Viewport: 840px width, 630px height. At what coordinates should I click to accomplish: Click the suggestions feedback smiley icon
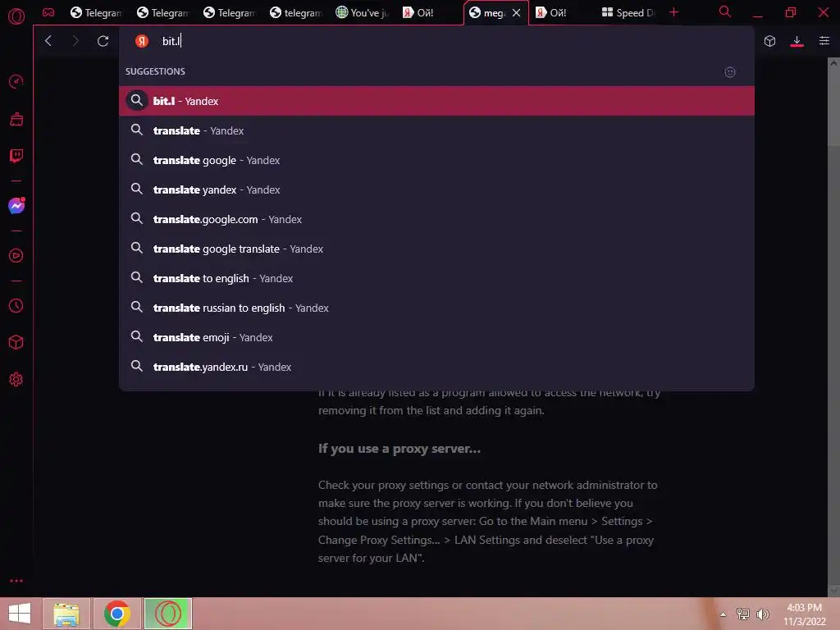(x=730, y=72)
